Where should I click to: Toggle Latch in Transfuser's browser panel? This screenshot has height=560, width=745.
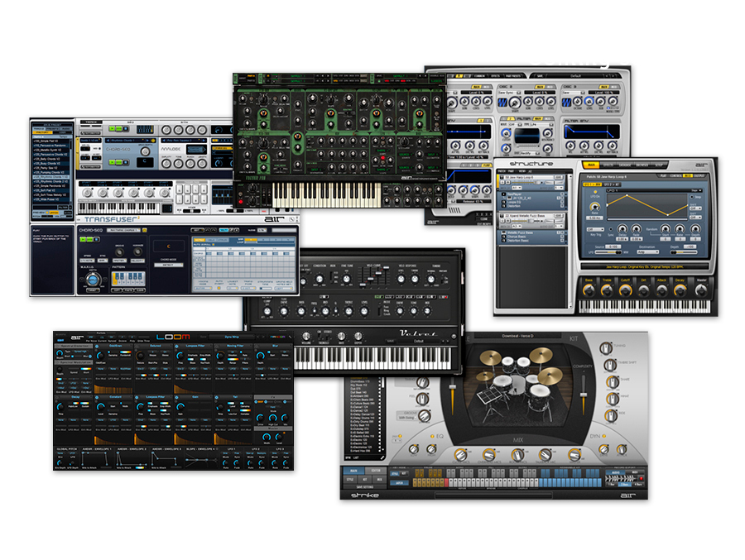pos(53,212)
